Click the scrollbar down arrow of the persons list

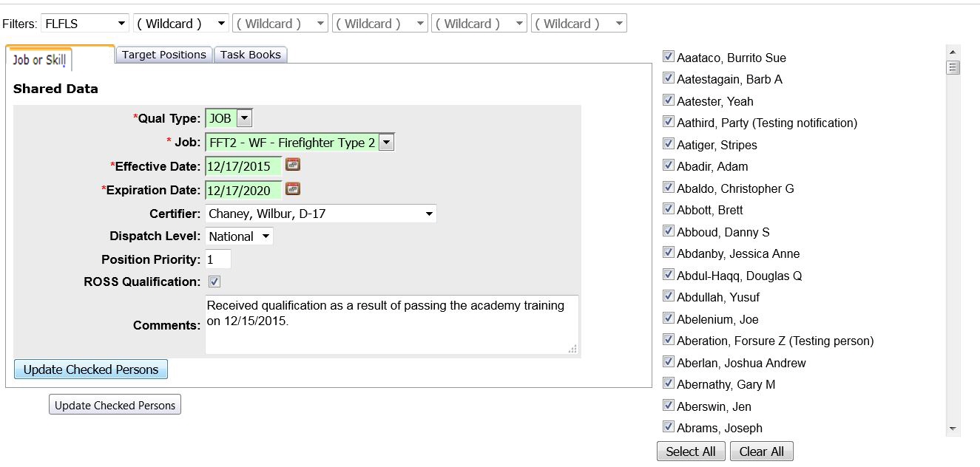pos(953,429)
